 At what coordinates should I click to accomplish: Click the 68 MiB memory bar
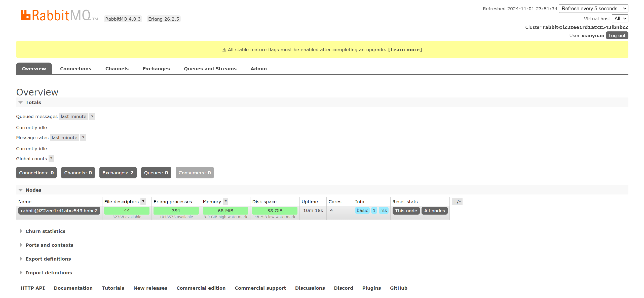(x=225, y=211)
